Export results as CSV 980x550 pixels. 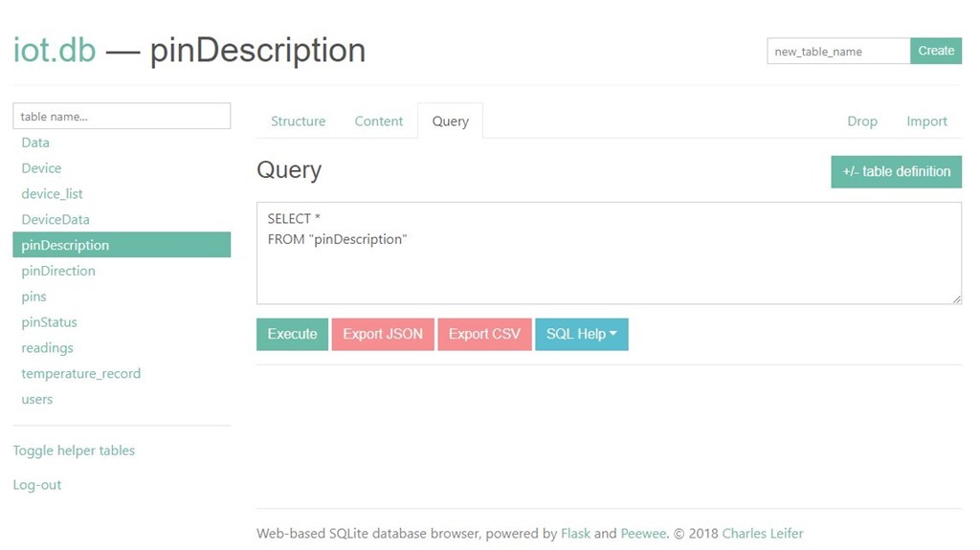point(484,334)
